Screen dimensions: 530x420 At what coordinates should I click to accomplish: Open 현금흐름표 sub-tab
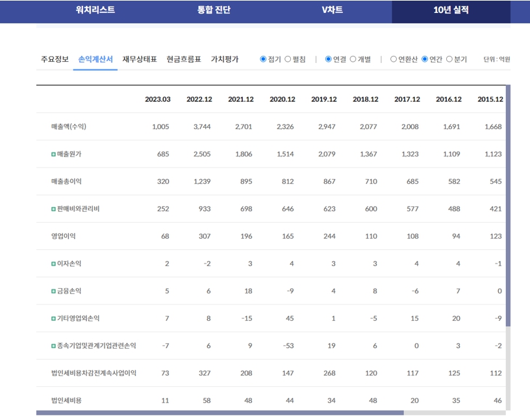pyautogui.click(x=184, y=59)
